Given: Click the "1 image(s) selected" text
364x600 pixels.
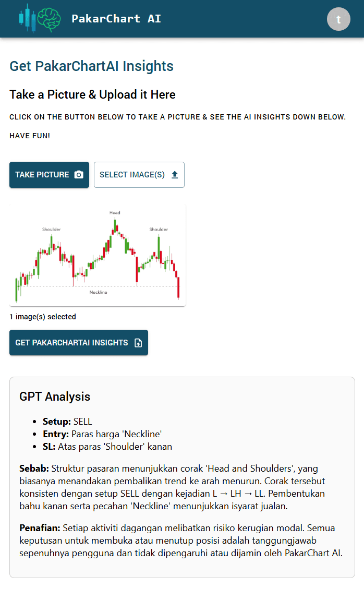Looking at the screenshot, I should [x=43, y=317].
